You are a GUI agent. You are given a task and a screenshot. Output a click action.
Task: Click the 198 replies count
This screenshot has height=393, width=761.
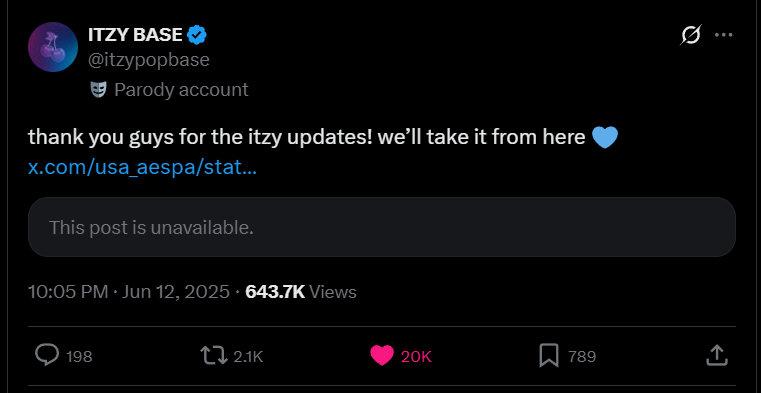coord(79,357)
